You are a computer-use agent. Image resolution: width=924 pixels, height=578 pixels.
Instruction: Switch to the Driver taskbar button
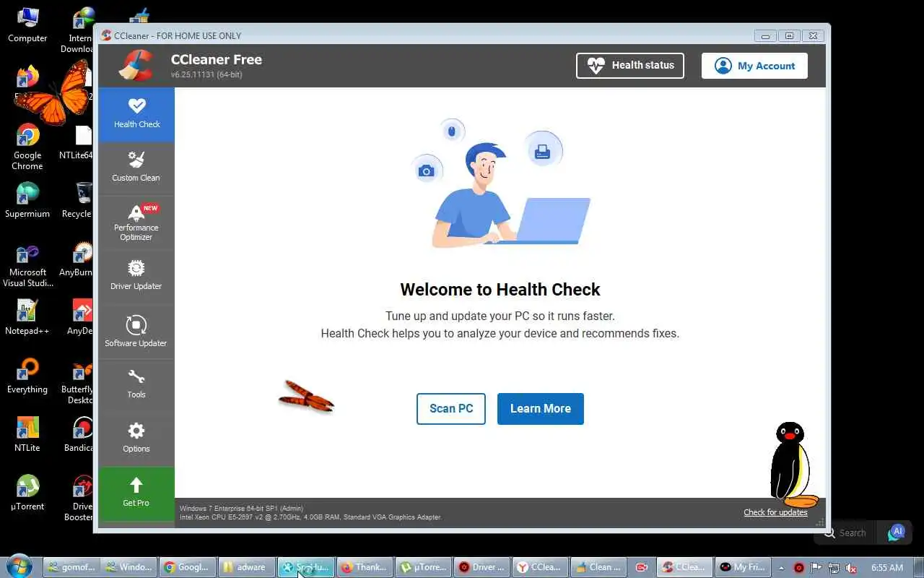[x=483, y=567]
